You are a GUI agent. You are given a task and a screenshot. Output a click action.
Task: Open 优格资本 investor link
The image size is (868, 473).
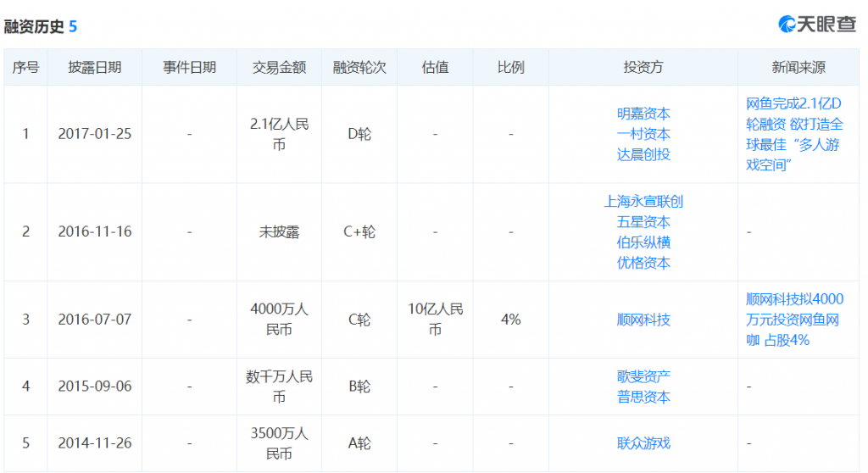point(643,263)
